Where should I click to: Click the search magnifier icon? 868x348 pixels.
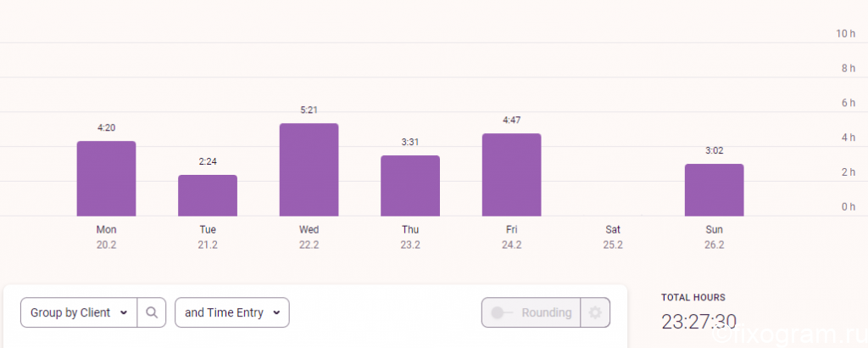click(x=152, y=312)
